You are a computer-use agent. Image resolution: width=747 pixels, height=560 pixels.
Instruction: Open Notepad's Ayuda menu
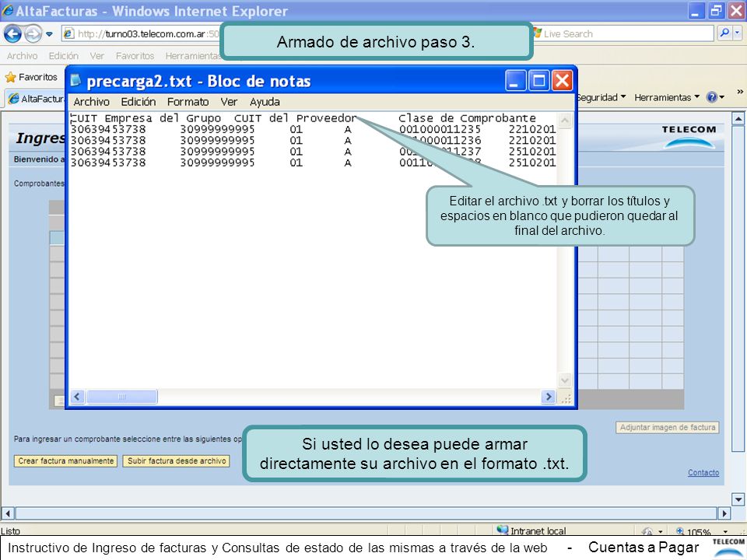click(265, 102)
